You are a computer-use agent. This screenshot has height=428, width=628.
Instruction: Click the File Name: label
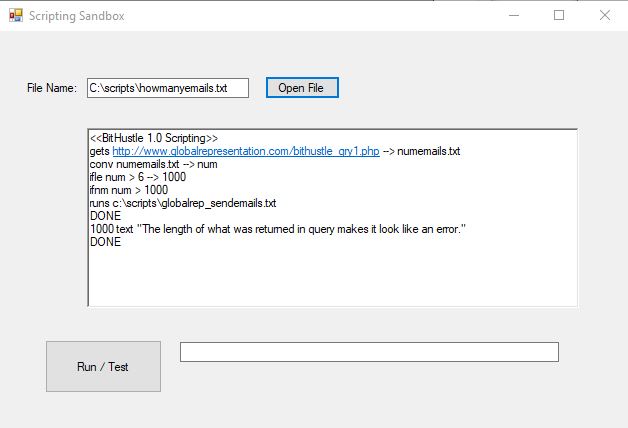click(x=52, y=88)
